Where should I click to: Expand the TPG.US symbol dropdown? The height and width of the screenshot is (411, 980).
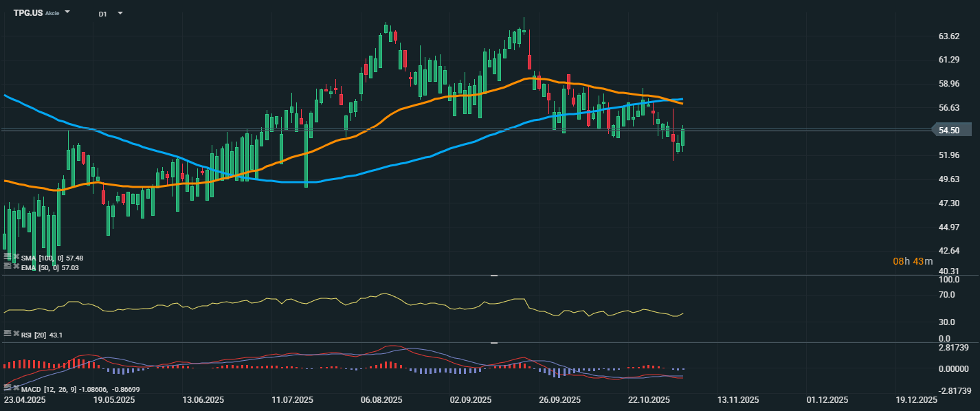[67, 13]
